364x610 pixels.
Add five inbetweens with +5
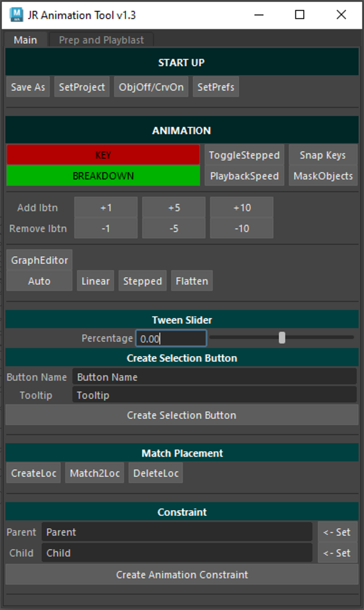[x=174, y=207]
